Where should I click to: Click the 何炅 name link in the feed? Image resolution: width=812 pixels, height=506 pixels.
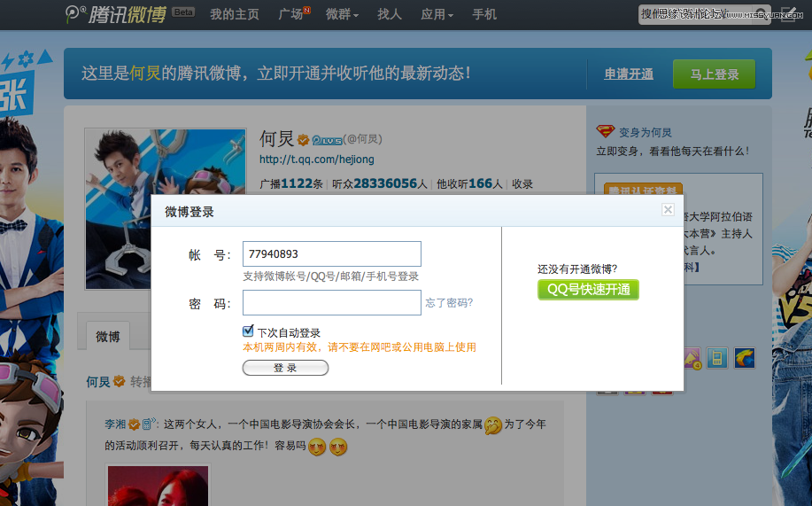tap(98, 382)
